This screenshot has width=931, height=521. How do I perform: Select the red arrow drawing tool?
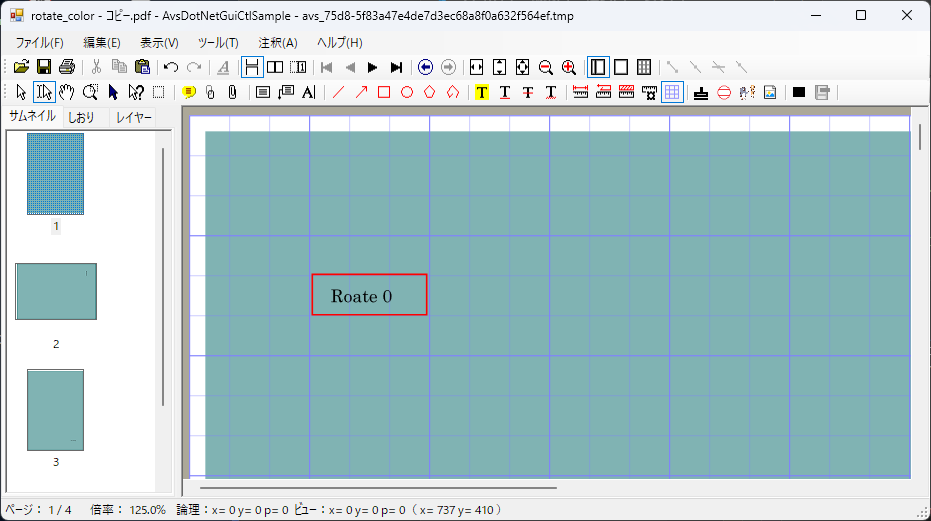point(360,93)
